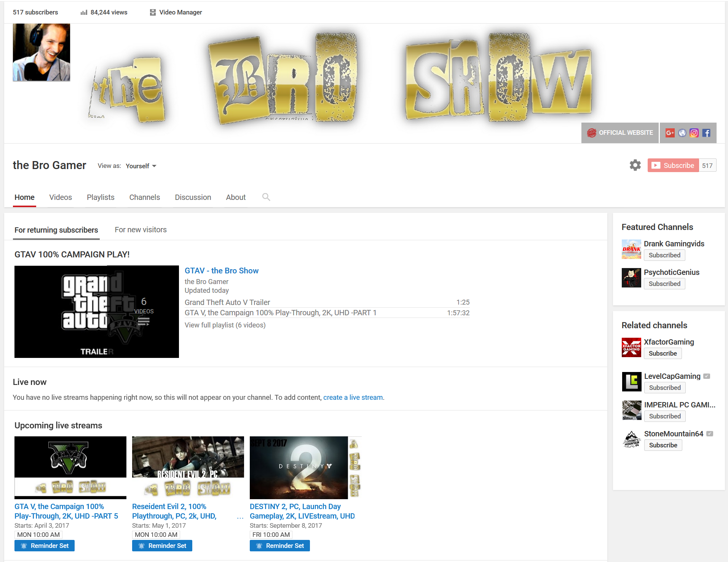This screenshot has height=562, width=728.
Task: Select 'For new visitors' tab
Action: click(x=141, y=230)
